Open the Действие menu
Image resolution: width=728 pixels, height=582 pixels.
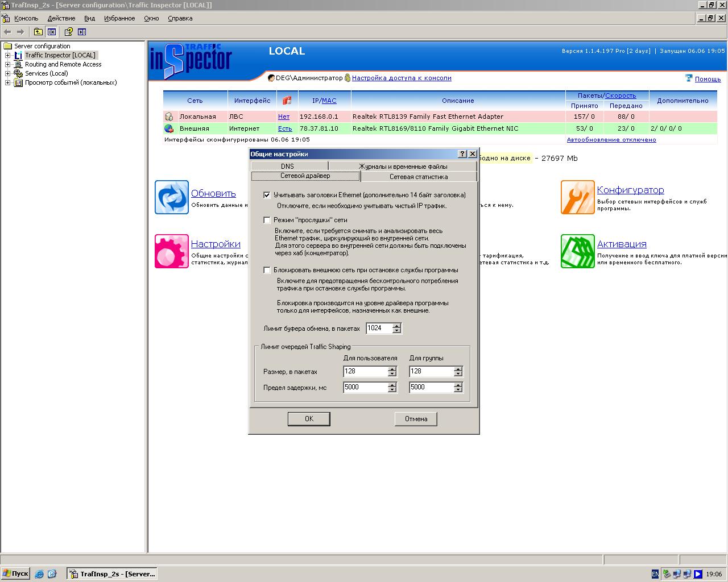coord(61,18)
